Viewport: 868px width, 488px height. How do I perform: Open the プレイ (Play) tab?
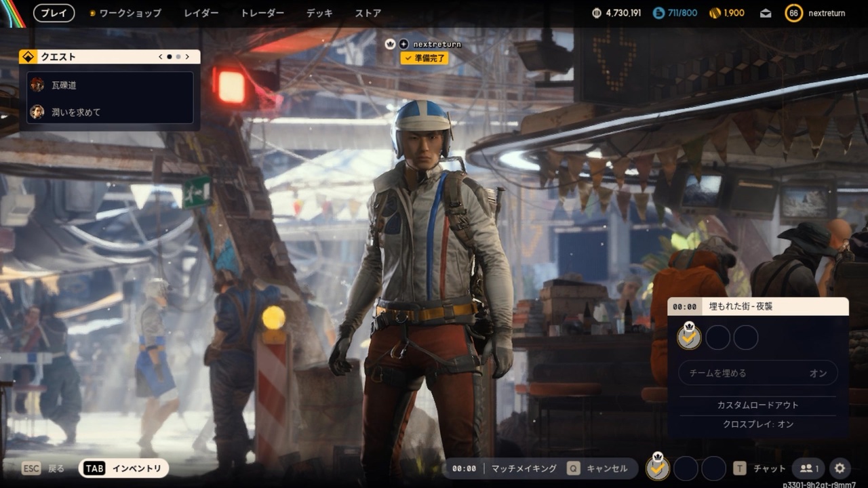pyautogui.click(x=54, y=13)
